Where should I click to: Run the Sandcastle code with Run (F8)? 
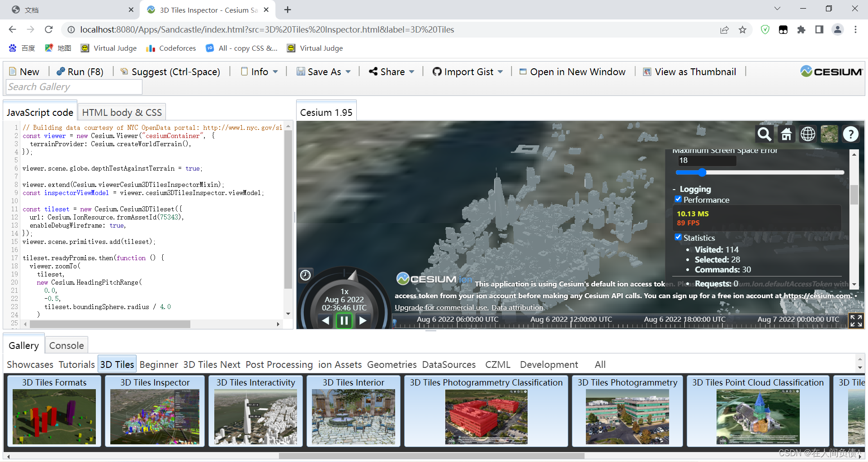pos(80,71)
